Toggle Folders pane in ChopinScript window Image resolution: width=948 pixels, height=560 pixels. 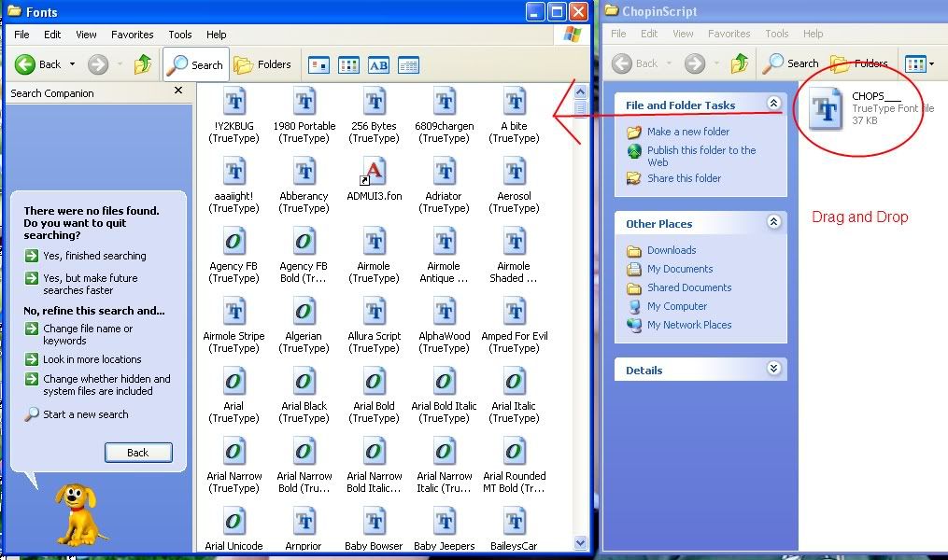coord(859,63)
